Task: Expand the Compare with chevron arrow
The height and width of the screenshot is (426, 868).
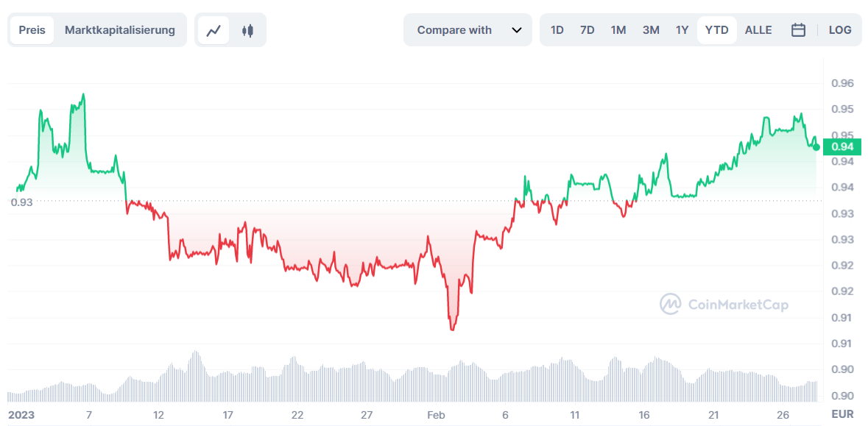Action: point(517,30)
